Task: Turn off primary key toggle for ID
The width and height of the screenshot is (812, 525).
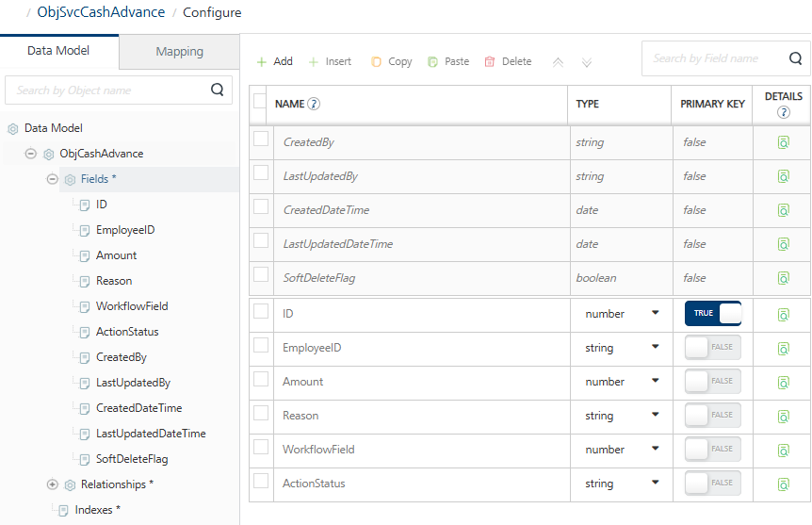Action: tap(713, 314)
